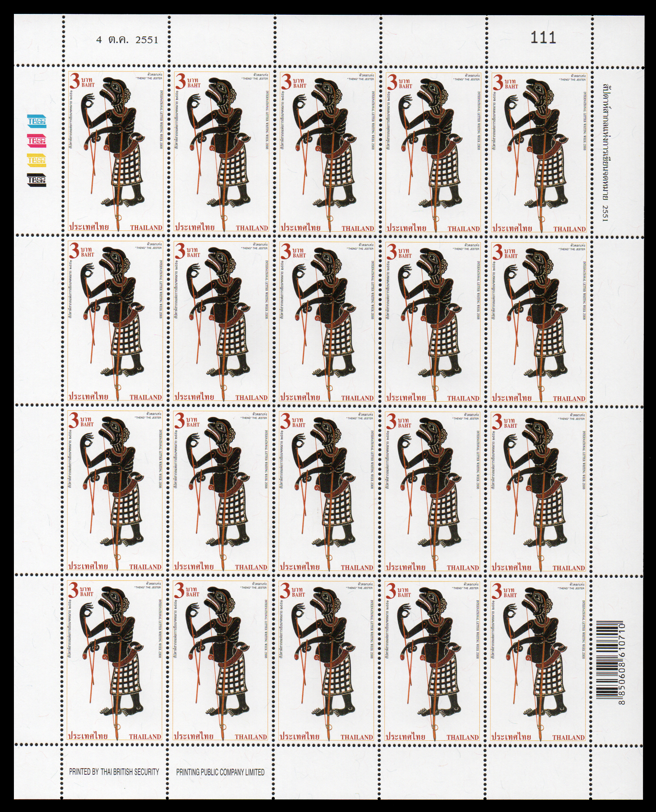Click 'THAILAND' text on the bottom-right stamp
This screenshot has height=812, width=656.
click(x=568, y=737)
